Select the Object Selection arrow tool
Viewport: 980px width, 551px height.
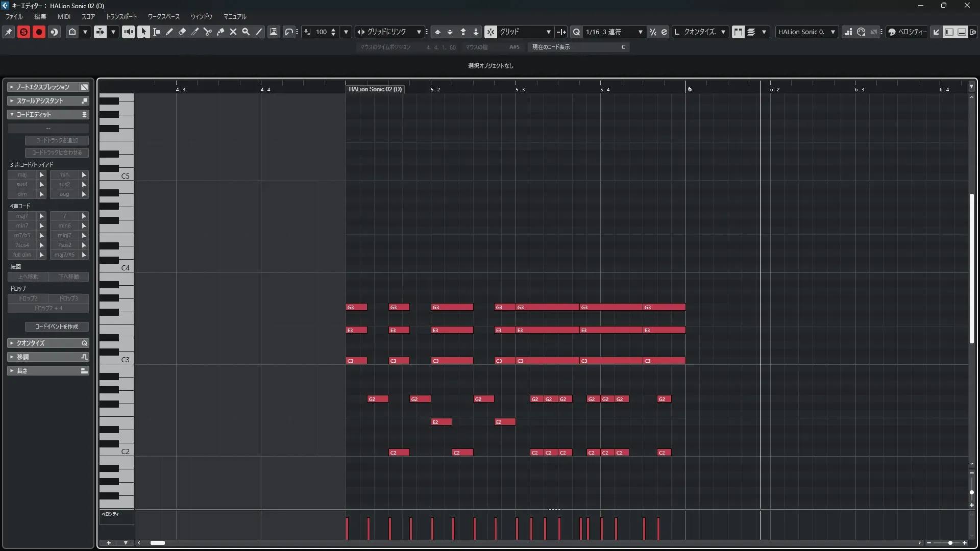(143, 32)
